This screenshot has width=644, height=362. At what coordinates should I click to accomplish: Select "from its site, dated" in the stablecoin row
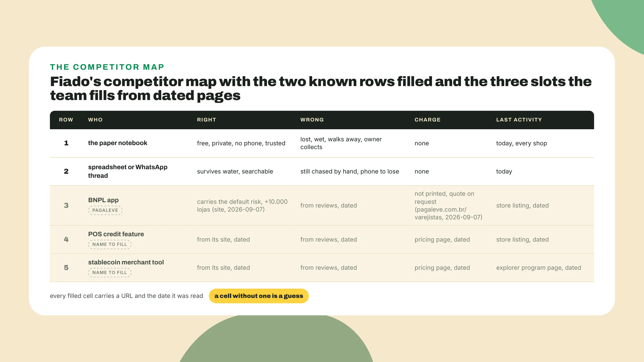(x=223, y=268)
